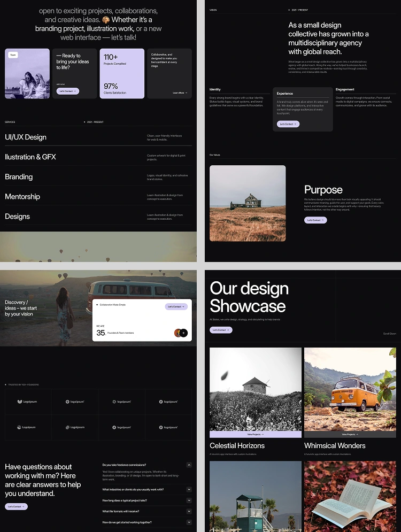
Task: Open the Ilustration & GFX service row
Action: 98,157
